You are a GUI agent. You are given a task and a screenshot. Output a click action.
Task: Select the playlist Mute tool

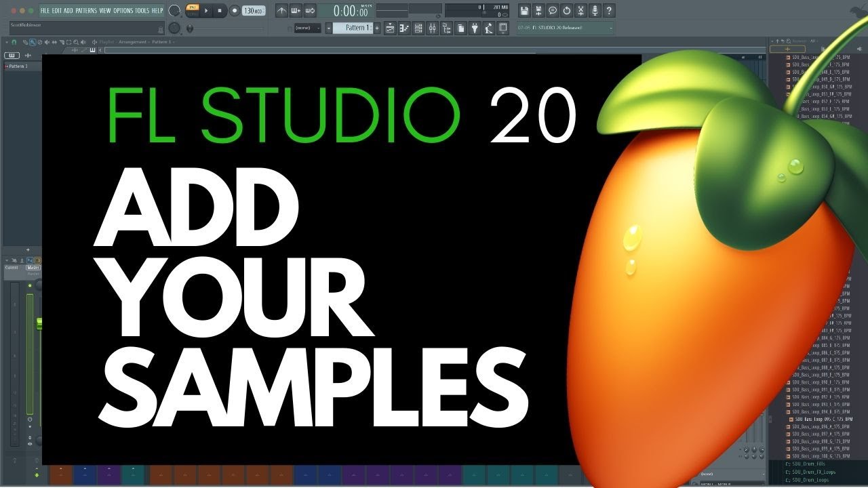pyautogui.click(x=47, y=42)
